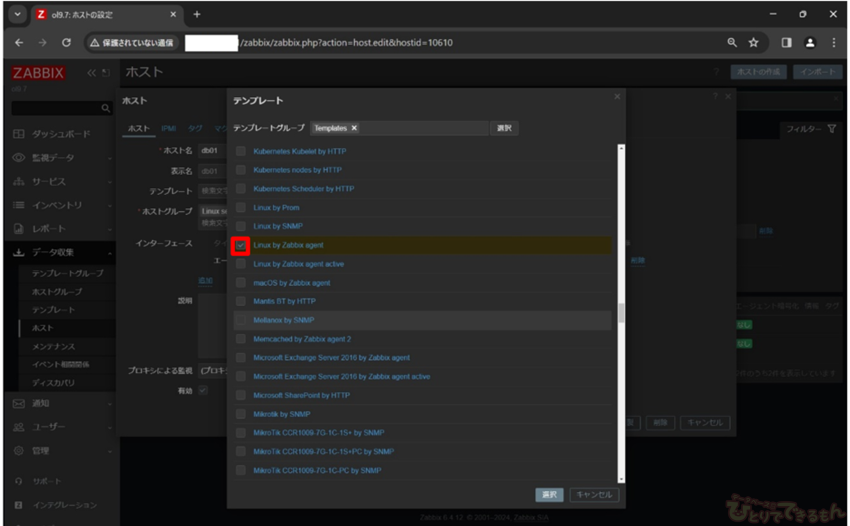Click the template list vertical scrollbar
This screenshot has width=850, height=526.
pyautogui.click(x=621, y=313)
